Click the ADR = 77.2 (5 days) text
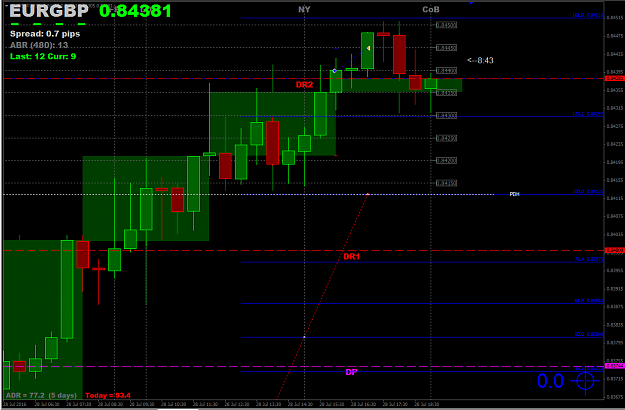This screenshot has height=410, width=625. click(41, 395)
